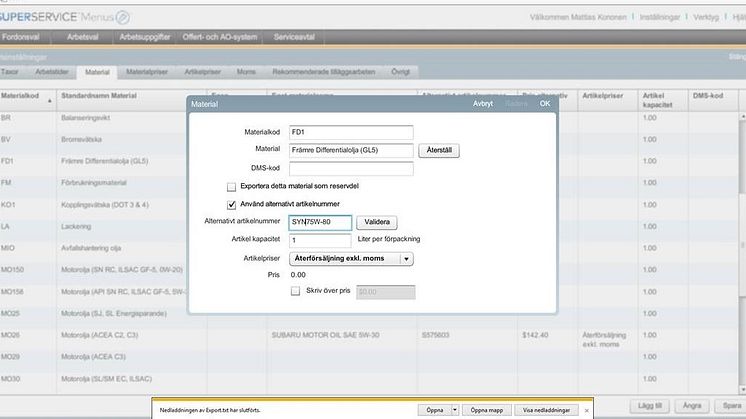Click 'SUBARU MOTOR OIL SAE 5W-30' cell
The image size is (746, 419).
(x=325, y=335)
